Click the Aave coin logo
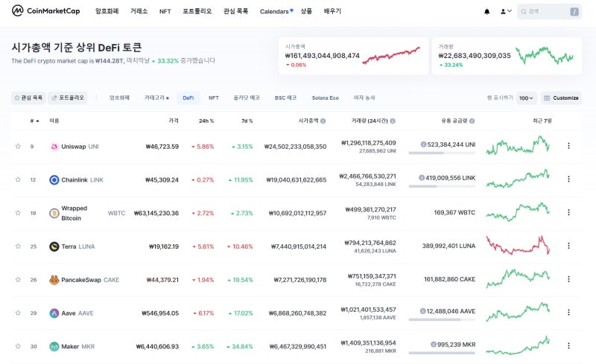Image resolution: width=596 pixels, height=364 pixels. (54, 313)
